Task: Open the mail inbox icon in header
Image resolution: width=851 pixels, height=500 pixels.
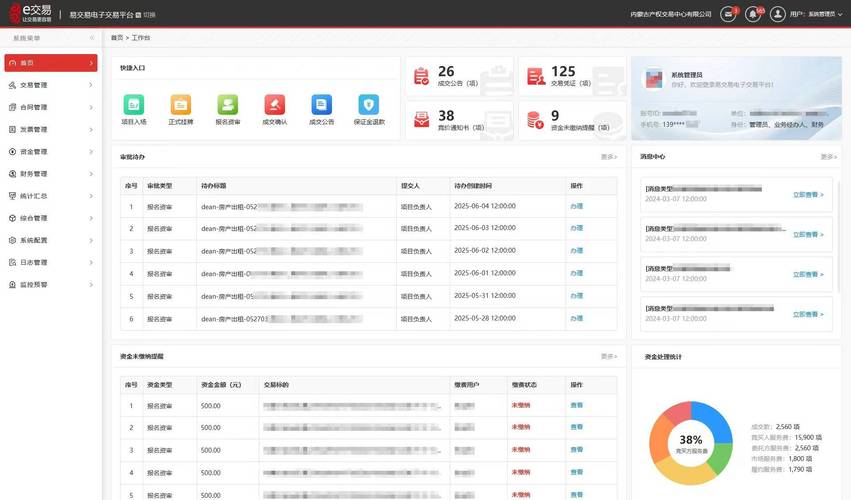Action: 728,14
